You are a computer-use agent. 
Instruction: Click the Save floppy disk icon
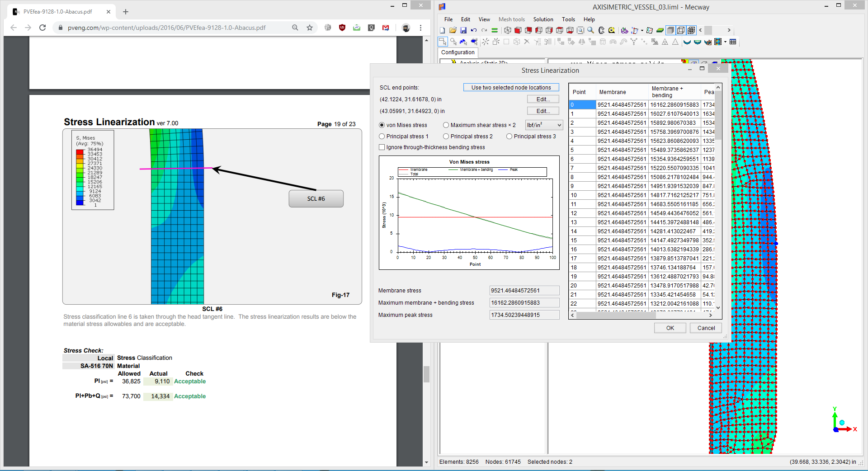tap(463, 30)
